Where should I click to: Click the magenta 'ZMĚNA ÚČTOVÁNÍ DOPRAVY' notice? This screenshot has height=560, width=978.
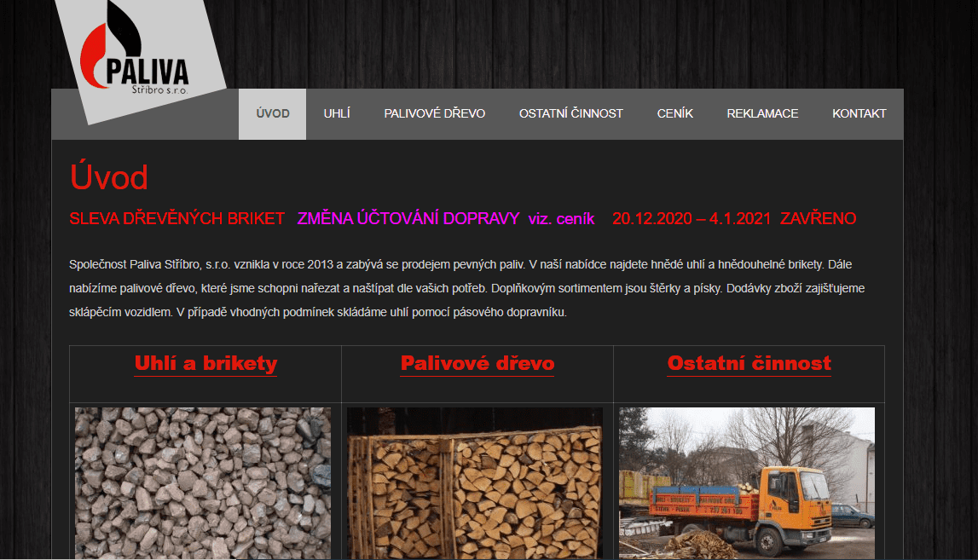coord(408,219)
